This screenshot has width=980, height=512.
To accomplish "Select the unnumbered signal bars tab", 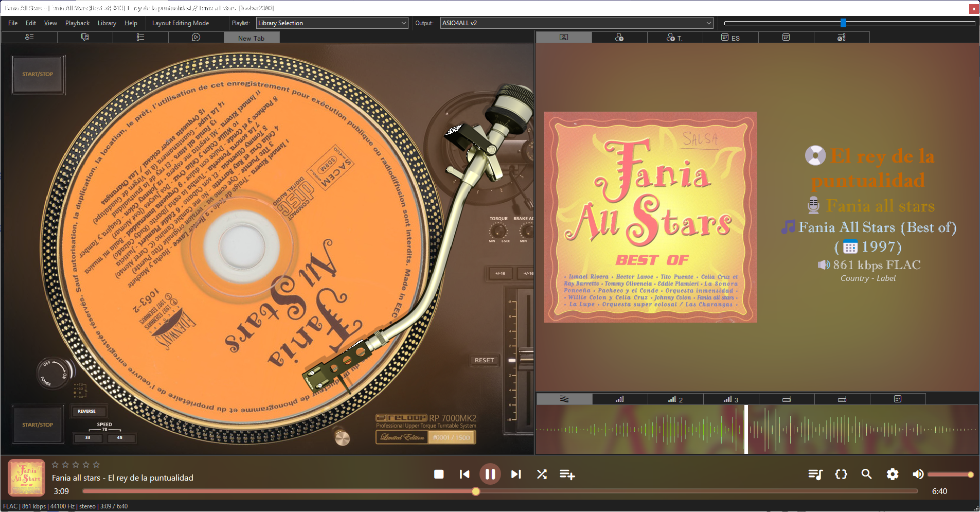I will click(620, 399).
